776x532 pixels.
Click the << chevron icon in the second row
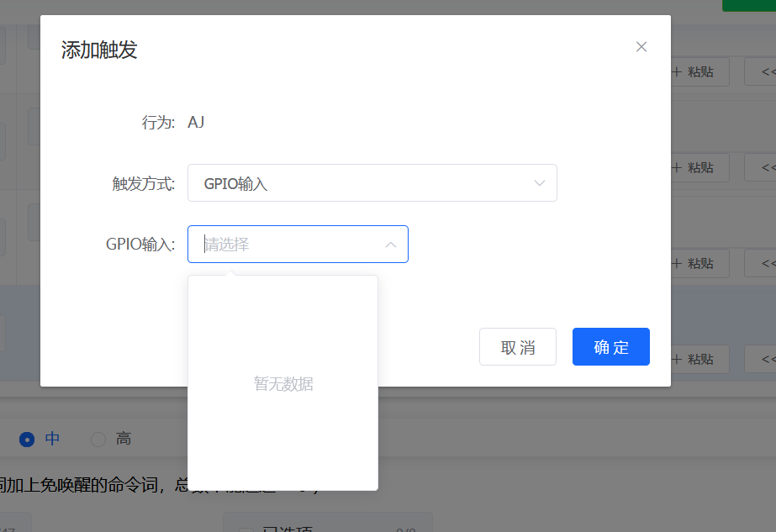(x=768, y=167)
